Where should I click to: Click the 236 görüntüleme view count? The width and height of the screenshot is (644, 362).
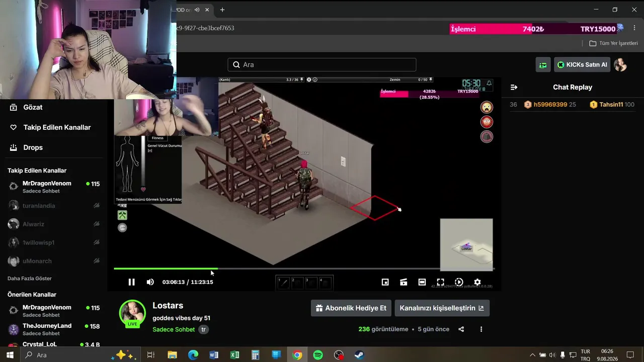[x=383, y=329]
